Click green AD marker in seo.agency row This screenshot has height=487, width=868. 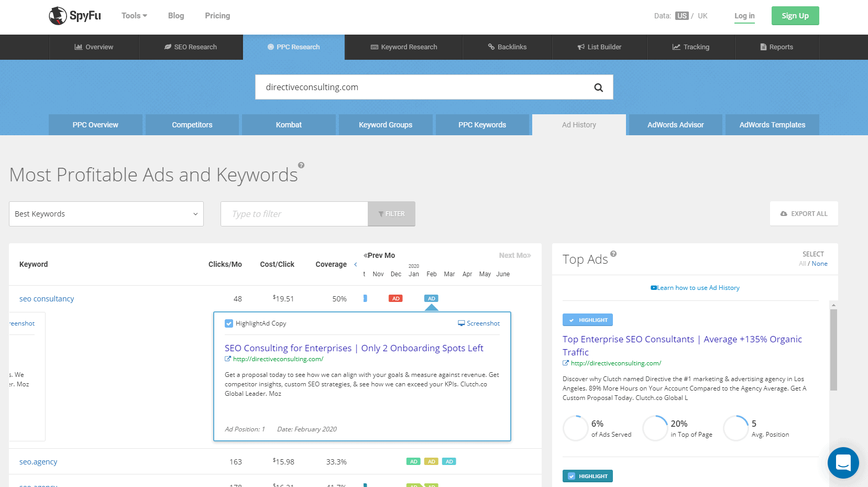pos(413,461)
